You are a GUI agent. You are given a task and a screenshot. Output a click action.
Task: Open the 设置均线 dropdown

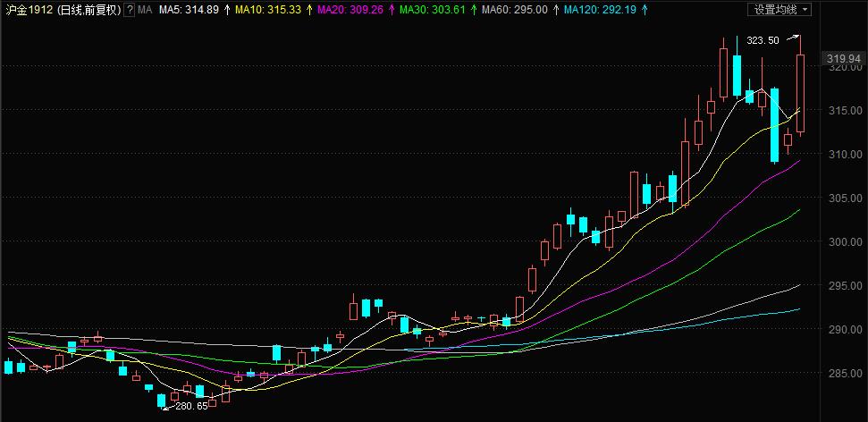tap(780, 10)
